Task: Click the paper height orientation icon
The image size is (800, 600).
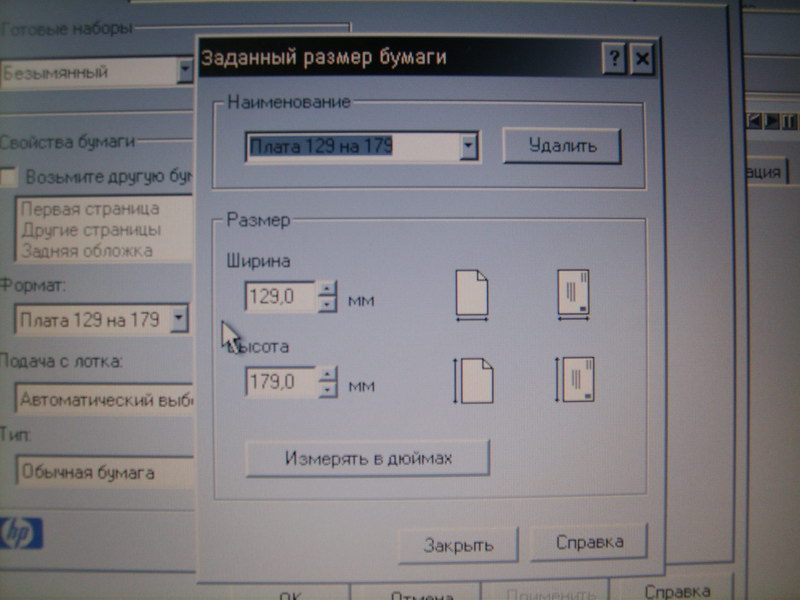Action: [474, 380]
